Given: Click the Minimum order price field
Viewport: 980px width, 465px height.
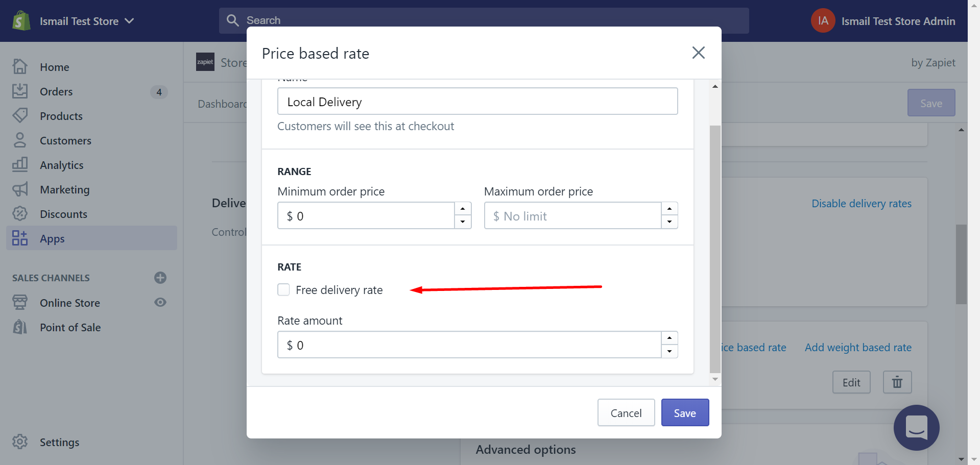Looking at the screenshot, I should click(x=366, y=215).
